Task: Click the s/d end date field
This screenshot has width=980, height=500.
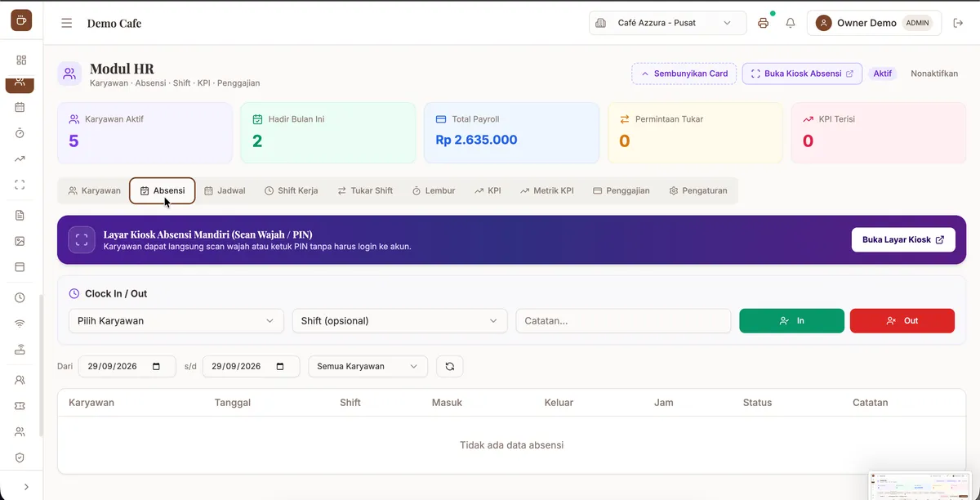Action: 251,366
